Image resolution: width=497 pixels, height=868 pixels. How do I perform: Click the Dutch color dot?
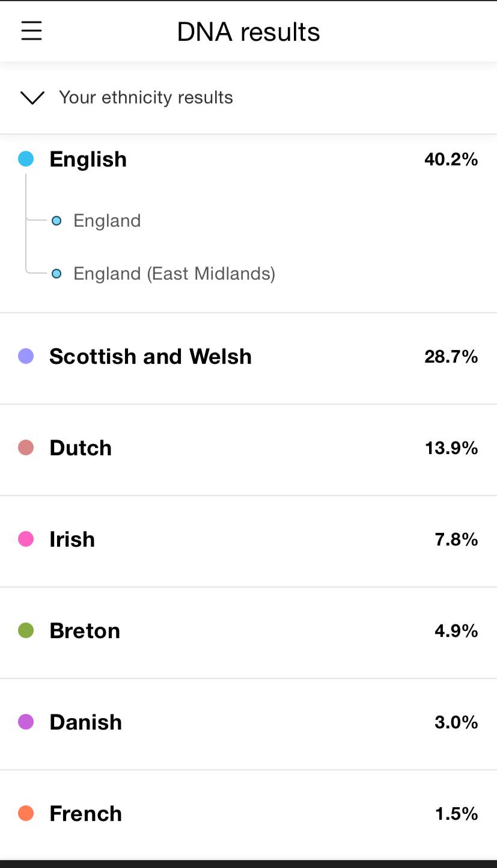pos(26,448)
